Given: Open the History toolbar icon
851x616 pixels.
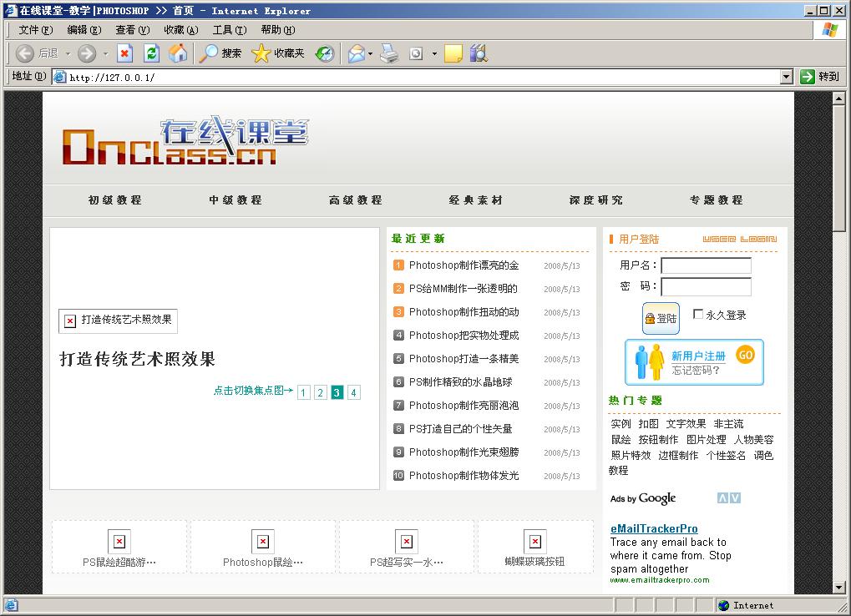Looking at the screenshot, I should (324, 53).
